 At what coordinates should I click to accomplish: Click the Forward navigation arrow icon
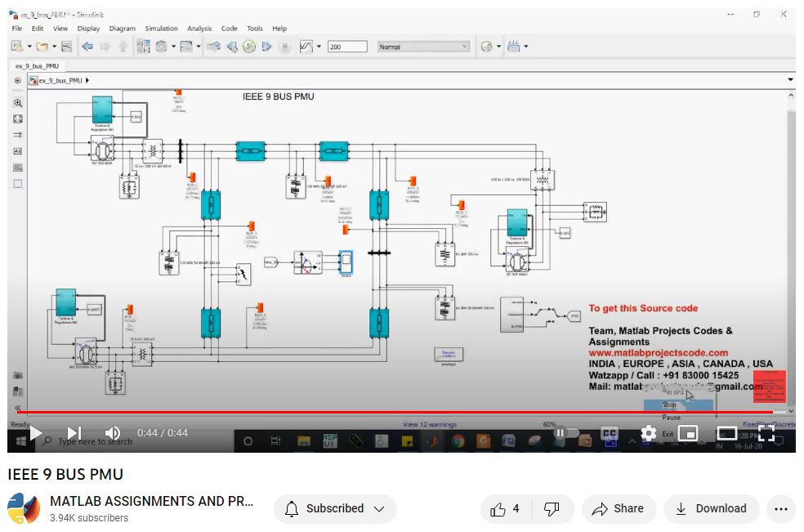(105, 47)
